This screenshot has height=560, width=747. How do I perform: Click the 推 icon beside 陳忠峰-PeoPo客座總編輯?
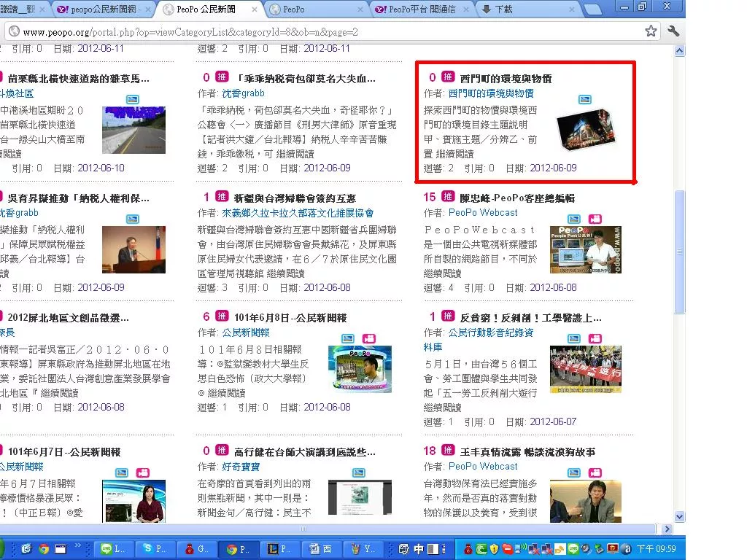[x=448, y=197]
